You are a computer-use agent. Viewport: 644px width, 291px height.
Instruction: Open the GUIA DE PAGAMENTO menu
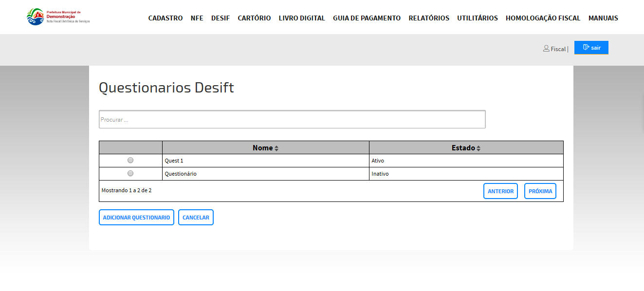coord(367,18)
